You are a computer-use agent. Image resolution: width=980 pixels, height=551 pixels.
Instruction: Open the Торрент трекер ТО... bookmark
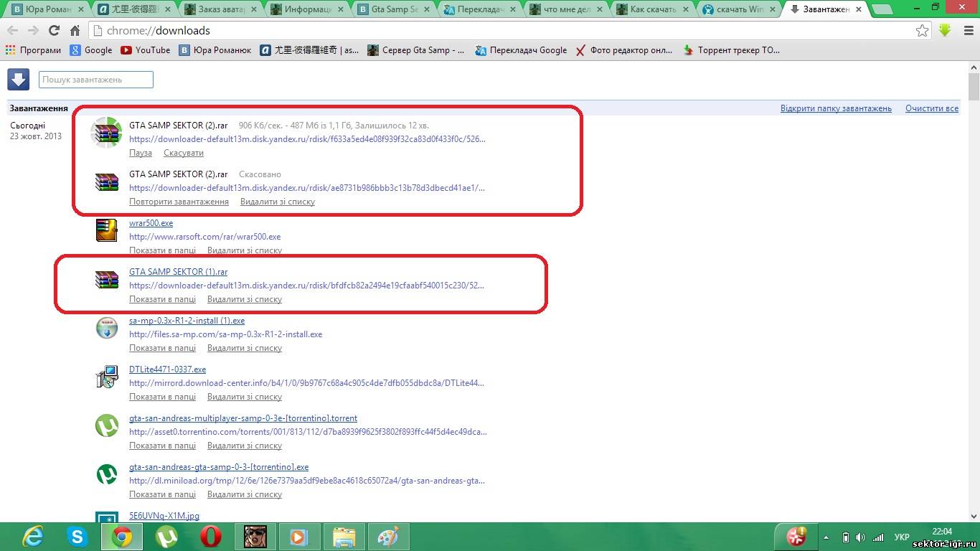click(732, 50)
